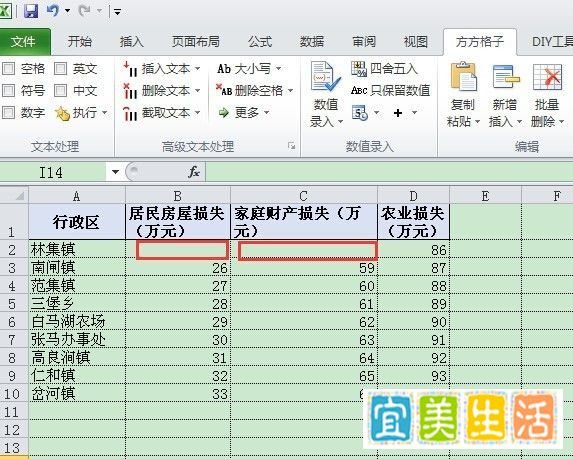Screen dimensions: 573x459
Task: Select row 5 header
Action: (x=14, y=304)
